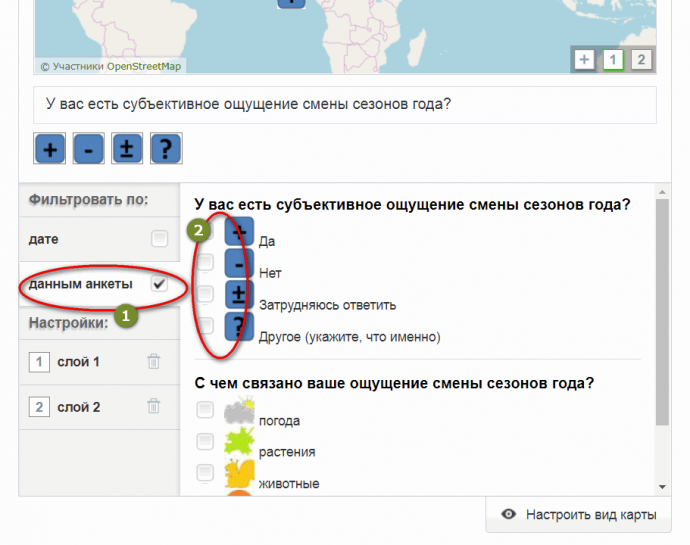Switch to map layer 2 button
Image resolution: width=690 pixels, height=545 pixels.
(x=641, y=60)
